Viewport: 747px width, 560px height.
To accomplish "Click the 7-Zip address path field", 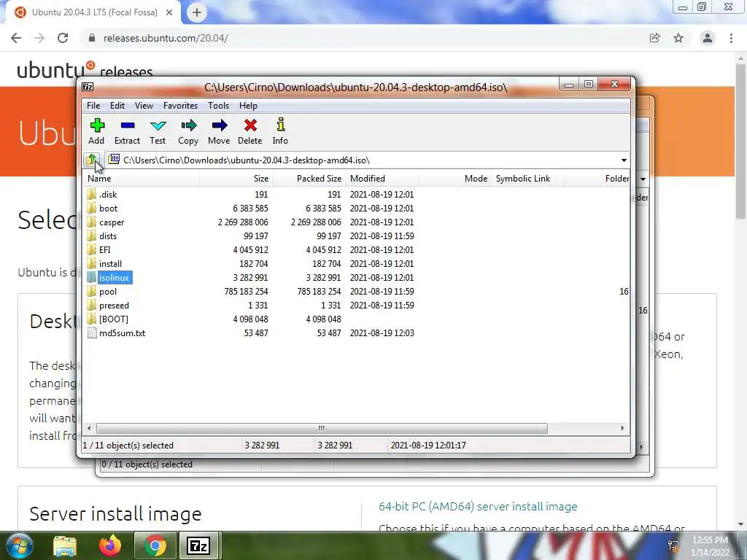I will 362,160.
